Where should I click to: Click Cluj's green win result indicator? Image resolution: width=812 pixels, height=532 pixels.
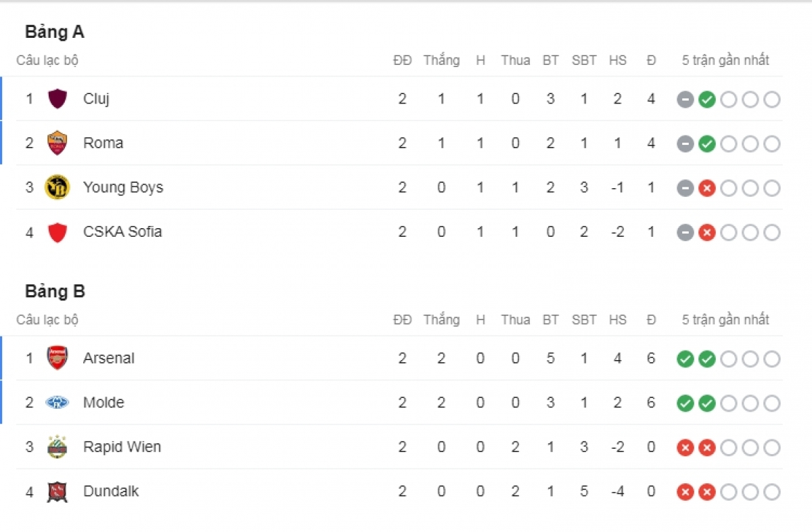pyautogui.click(x=707, y=99)
